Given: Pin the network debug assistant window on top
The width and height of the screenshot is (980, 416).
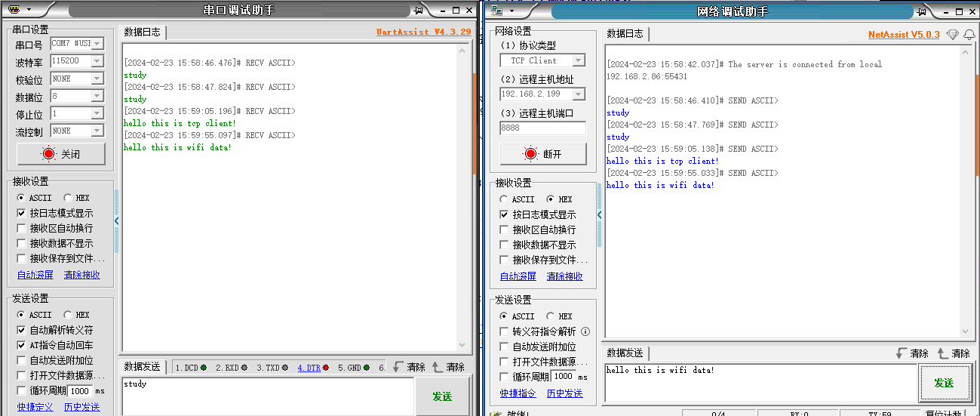Looking at the screenshot, I should coord(922,11).
